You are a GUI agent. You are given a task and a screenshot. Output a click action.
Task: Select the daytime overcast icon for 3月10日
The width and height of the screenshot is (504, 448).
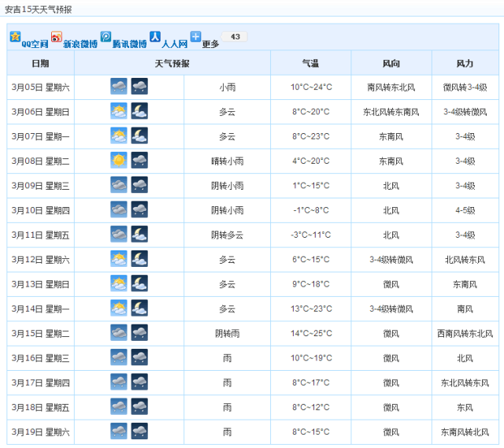[119, 210]
